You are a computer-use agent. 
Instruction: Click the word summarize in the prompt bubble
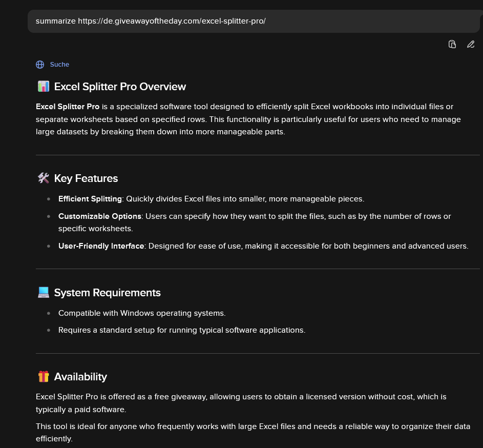point(55,21)
